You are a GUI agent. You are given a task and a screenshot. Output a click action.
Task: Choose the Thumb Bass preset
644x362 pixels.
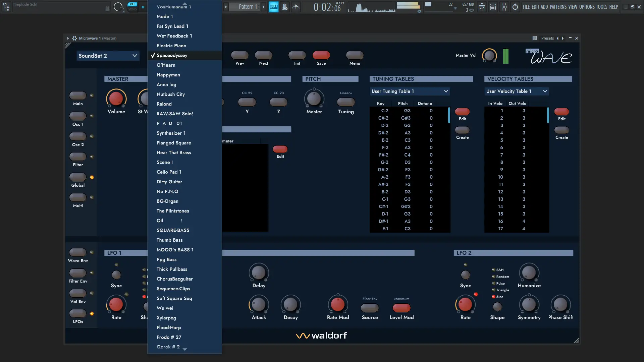[x=169, y=240]
